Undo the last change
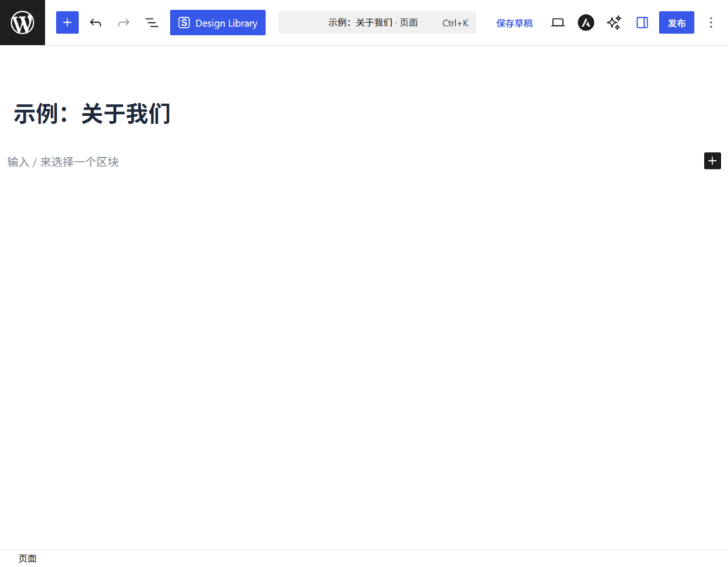This screenshot has width=728, height=567. pyautogui.click(x=96, y=22)
